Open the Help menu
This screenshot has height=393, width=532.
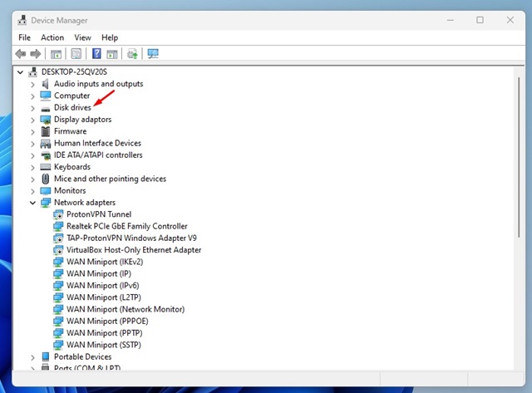point(110,37)
